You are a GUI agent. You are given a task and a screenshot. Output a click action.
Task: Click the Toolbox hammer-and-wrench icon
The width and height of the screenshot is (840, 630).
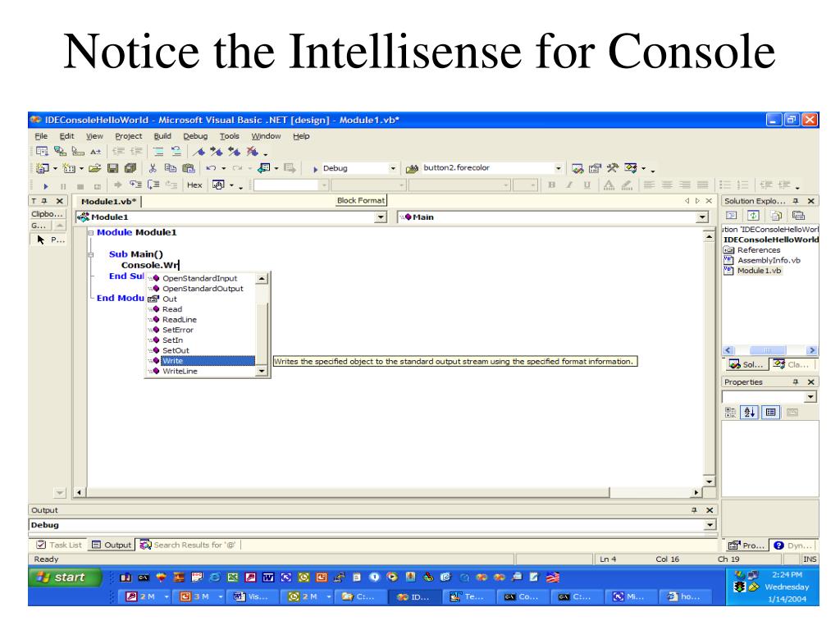point(612,168)
